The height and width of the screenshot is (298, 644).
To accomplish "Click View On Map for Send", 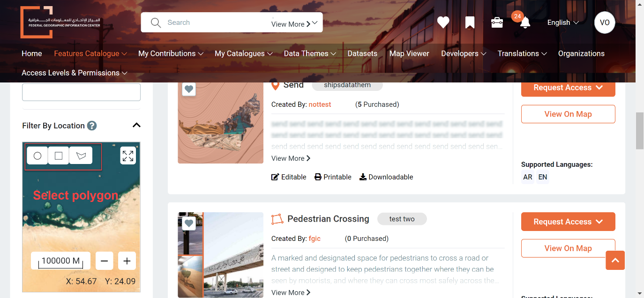I will click(x=568, y=114).
